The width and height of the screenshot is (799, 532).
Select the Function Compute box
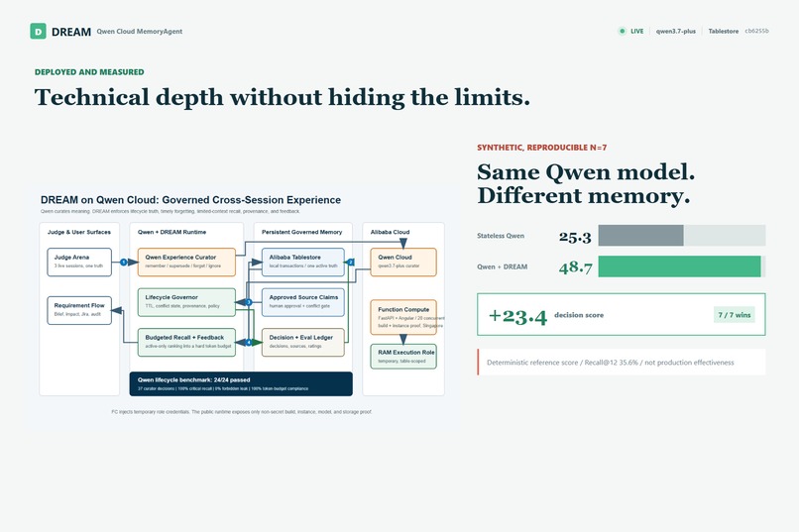[403, 317]
